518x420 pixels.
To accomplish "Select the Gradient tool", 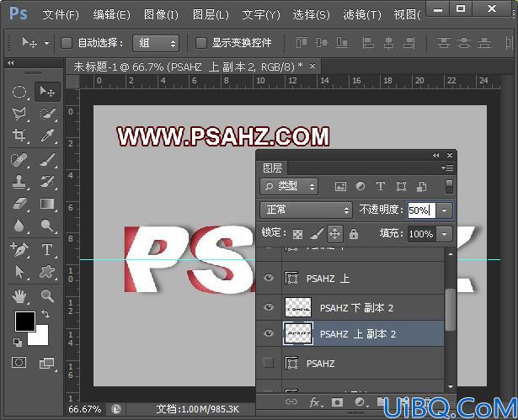I will click(x=47, y=204).
